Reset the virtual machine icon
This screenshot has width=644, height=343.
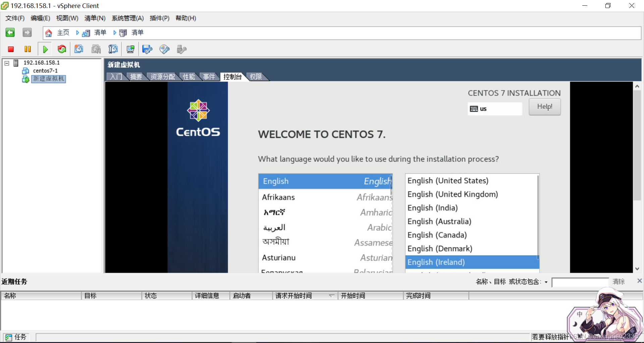click(62, 49)
